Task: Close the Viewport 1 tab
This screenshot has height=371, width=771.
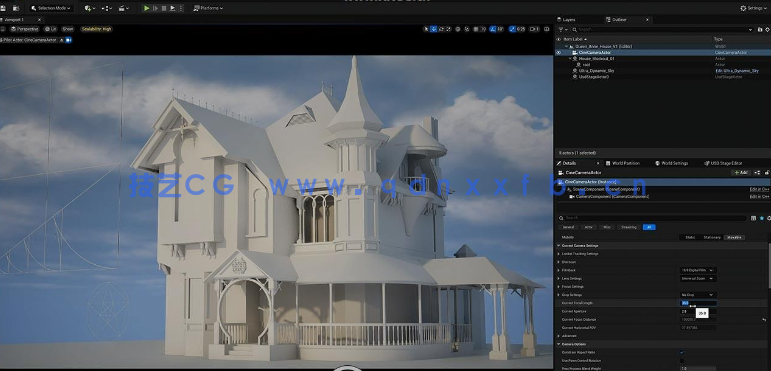Action: 39,20
